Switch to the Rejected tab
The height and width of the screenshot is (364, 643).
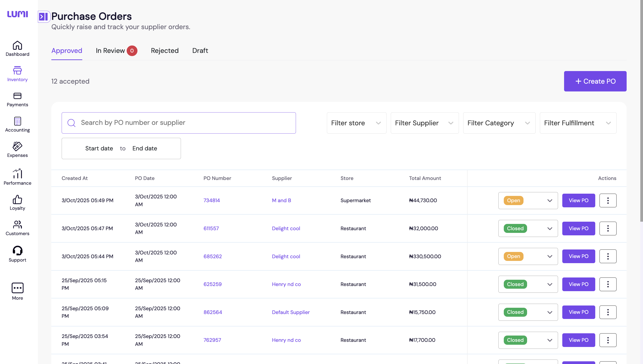click(165, 51)
